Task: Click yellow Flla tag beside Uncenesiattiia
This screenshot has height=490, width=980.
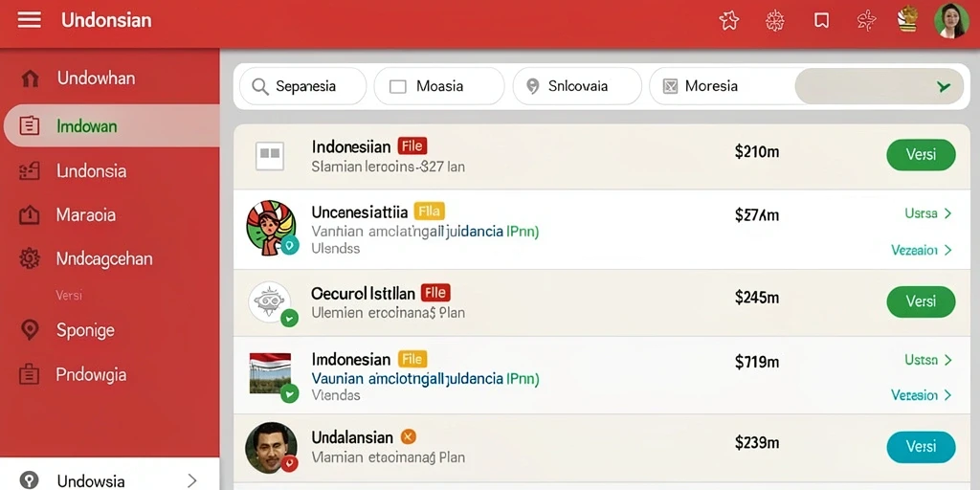Action: (429, 211)
